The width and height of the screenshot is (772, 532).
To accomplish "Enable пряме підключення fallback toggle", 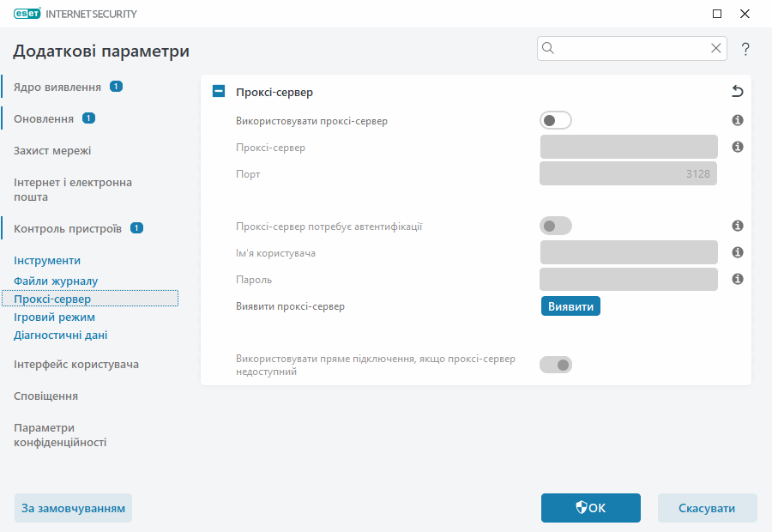I will [x=555, y=364].
